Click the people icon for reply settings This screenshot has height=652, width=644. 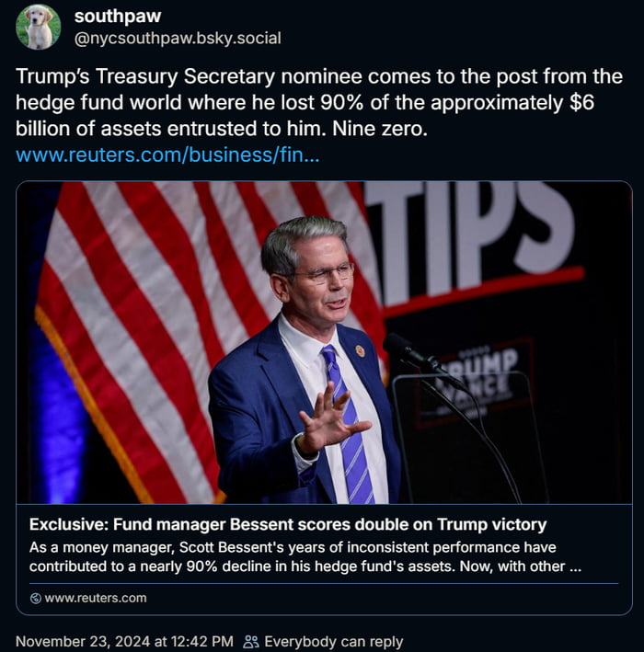click(x=250, y=642)
